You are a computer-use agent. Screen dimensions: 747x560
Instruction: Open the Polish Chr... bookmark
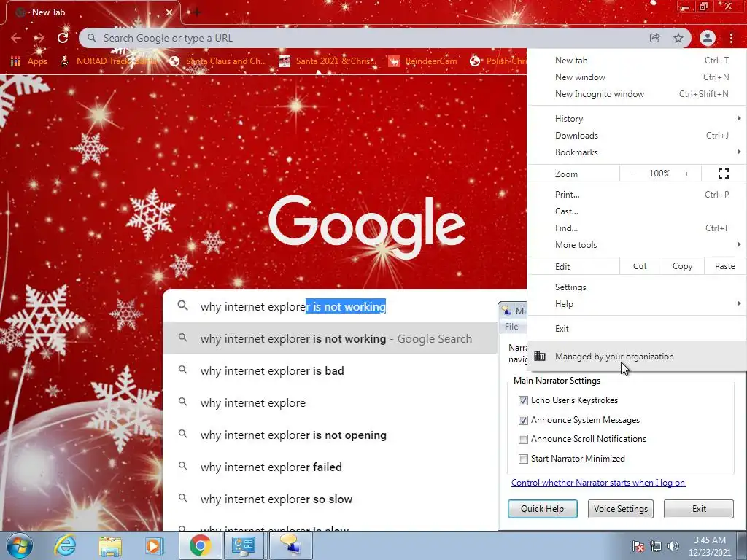coord(498,61)
